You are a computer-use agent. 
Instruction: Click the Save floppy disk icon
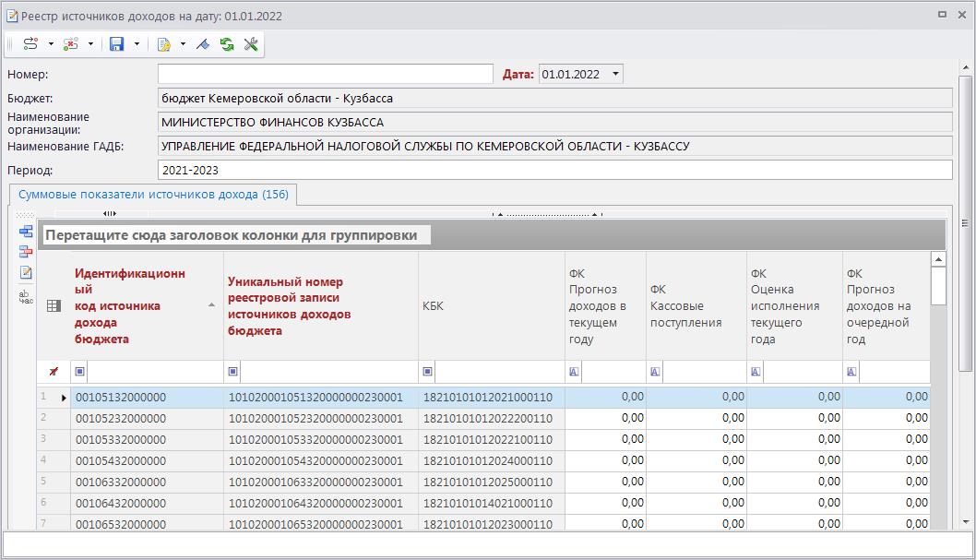click(x=116, y=44)
